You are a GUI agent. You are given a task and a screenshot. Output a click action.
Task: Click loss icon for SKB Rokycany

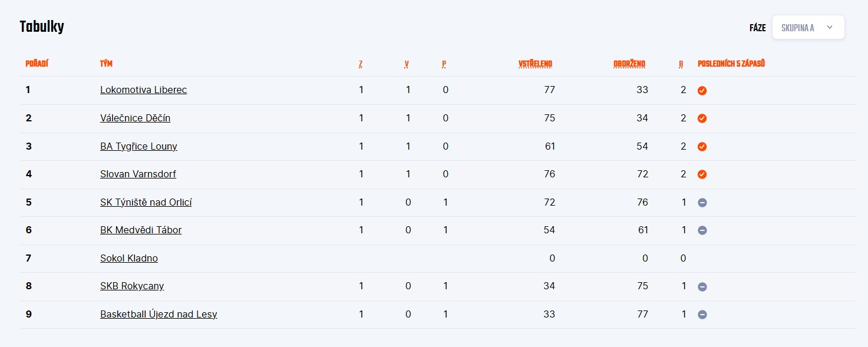[x=702, y=287]
